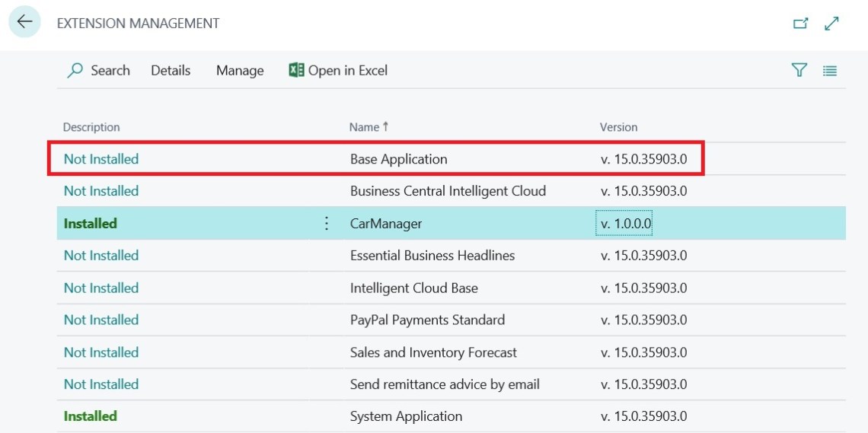The width and height of the screenshot is (868, 433).
Task: Switch layout with the list view icon
Action: tap(829, 71)
